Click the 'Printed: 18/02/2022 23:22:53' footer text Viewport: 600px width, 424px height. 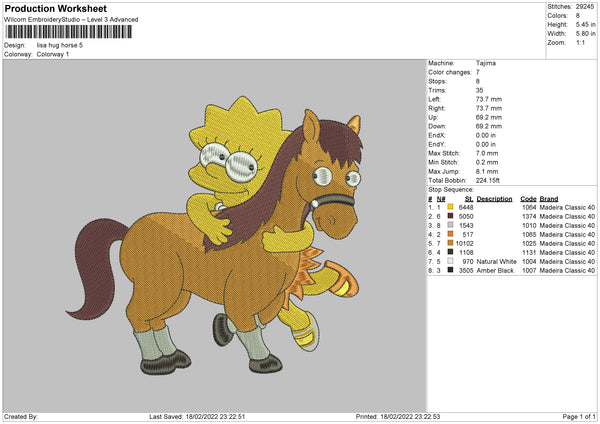tap(398, 416)
